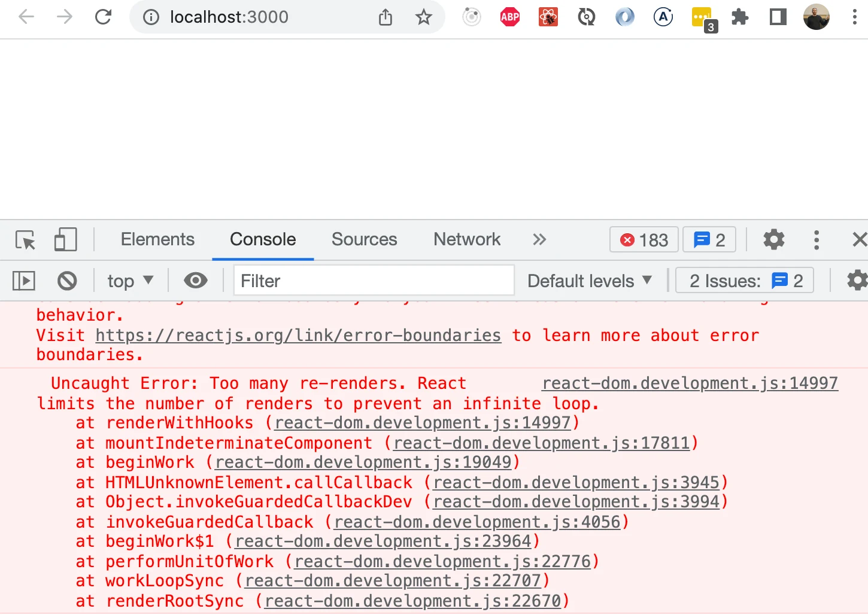868x615 pixels.
Task: Toggle the device toolbar
Action: (65, 240)
